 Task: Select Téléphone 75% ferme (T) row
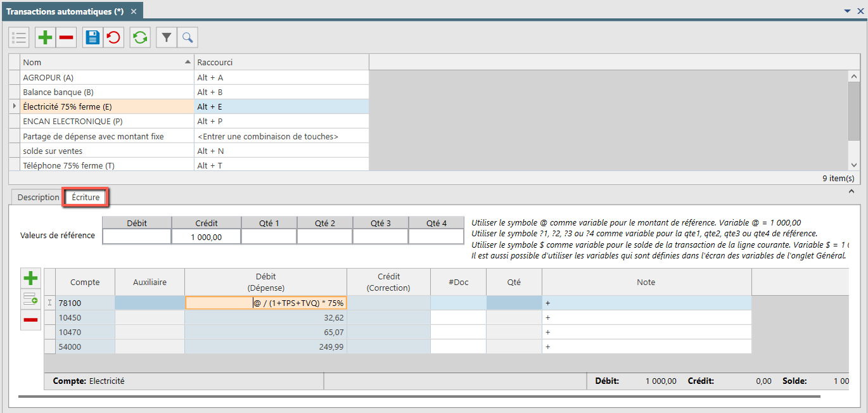pos(106,165)
